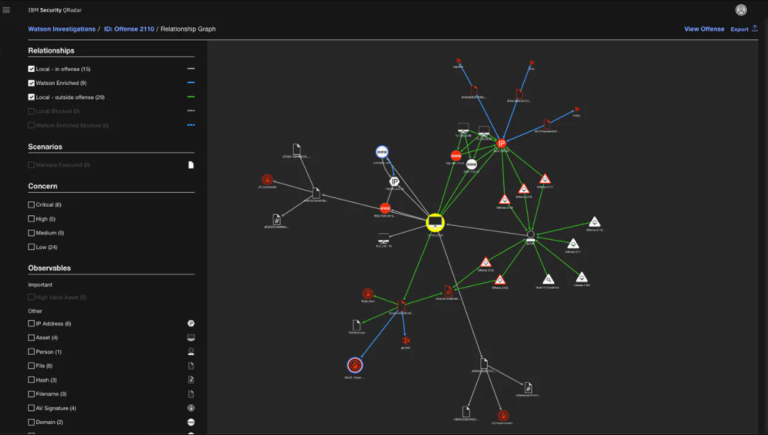Click the Concern section heading
This screenshot has width=768, height=435.
click(43, 186)
